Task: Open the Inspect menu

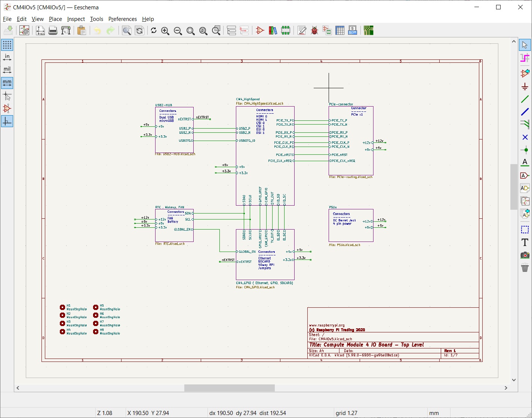Action: click(76, 19)
